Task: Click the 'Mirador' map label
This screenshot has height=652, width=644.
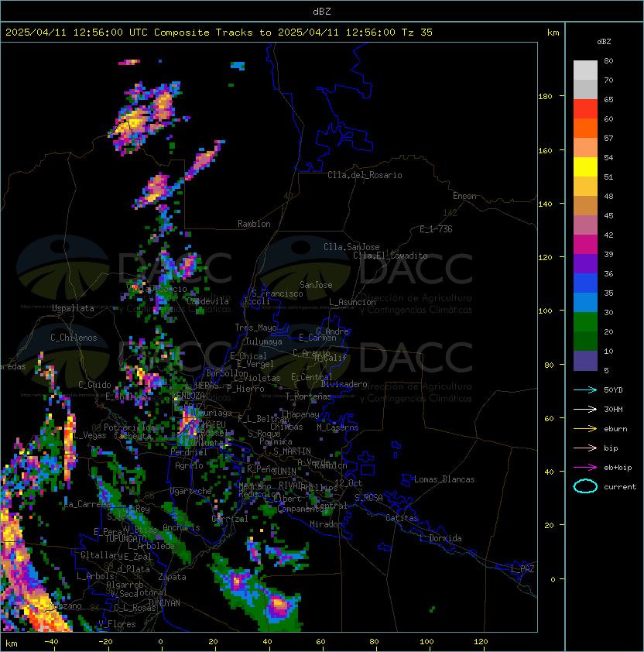Action: pos(326,524)
